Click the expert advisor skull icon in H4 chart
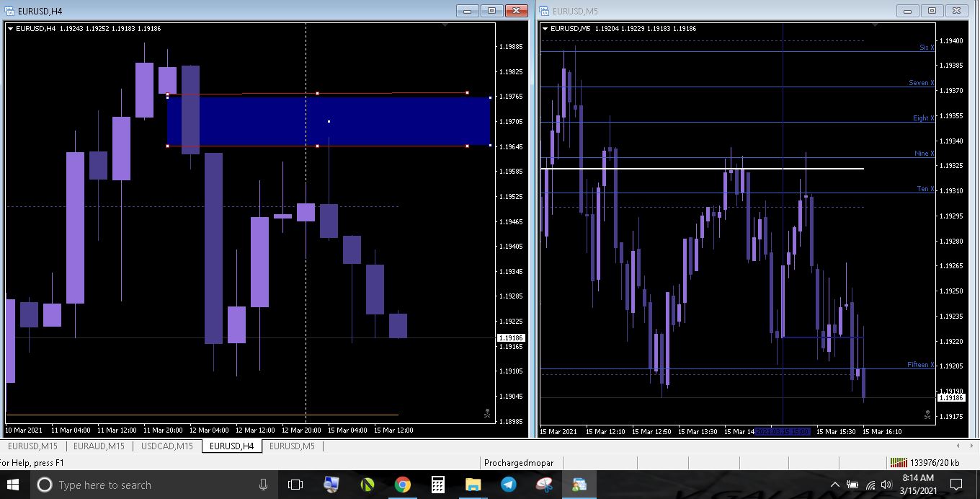The width and height of the screenshot is (980, 499). pyautogui.click(x=487, y=414)
